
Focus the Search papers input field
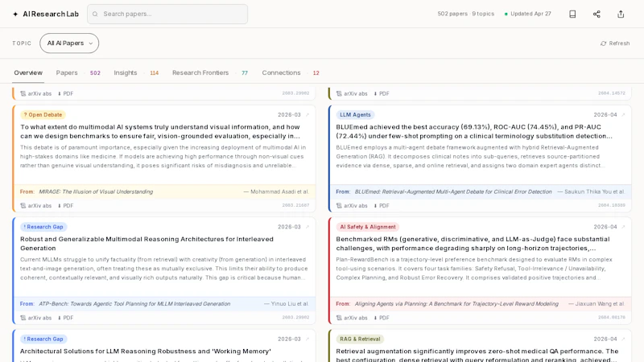click(x=167, y=14)
